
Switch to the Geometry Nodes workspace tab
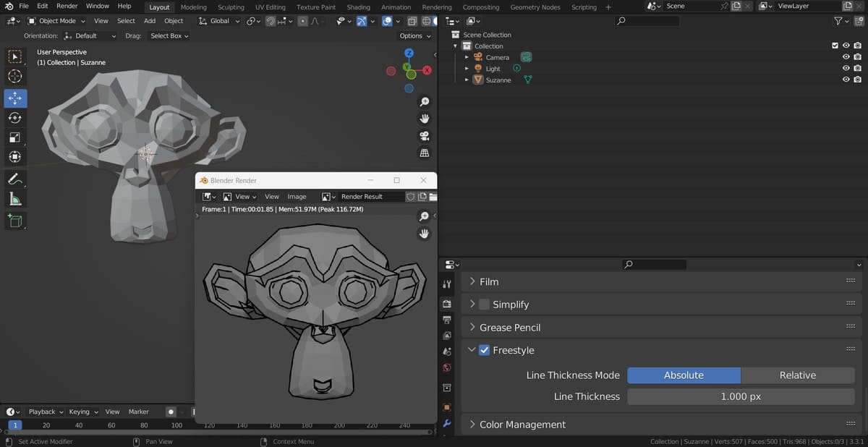point(535,7)
